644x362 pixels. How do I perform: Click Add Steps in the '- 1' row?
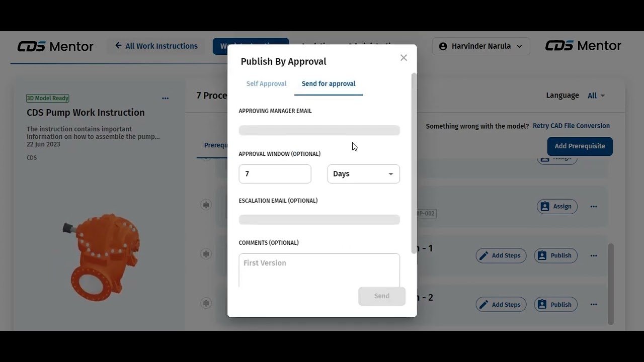click(x=501, y=255)
